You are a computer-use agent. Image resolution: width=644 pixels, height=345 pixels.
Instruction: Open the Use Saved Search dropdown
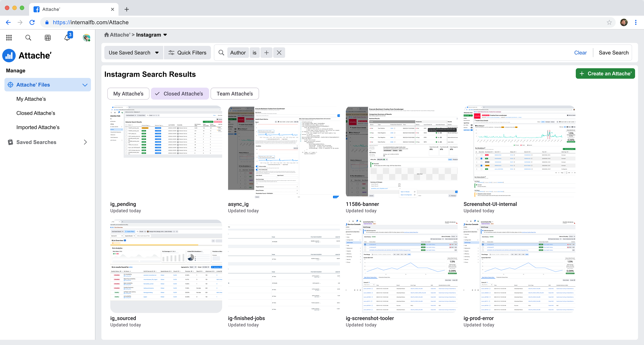click(x=133, y=53)
